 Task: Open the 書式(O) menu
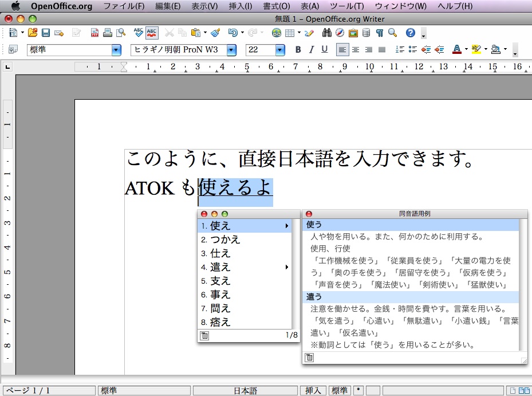pos(277,6)
